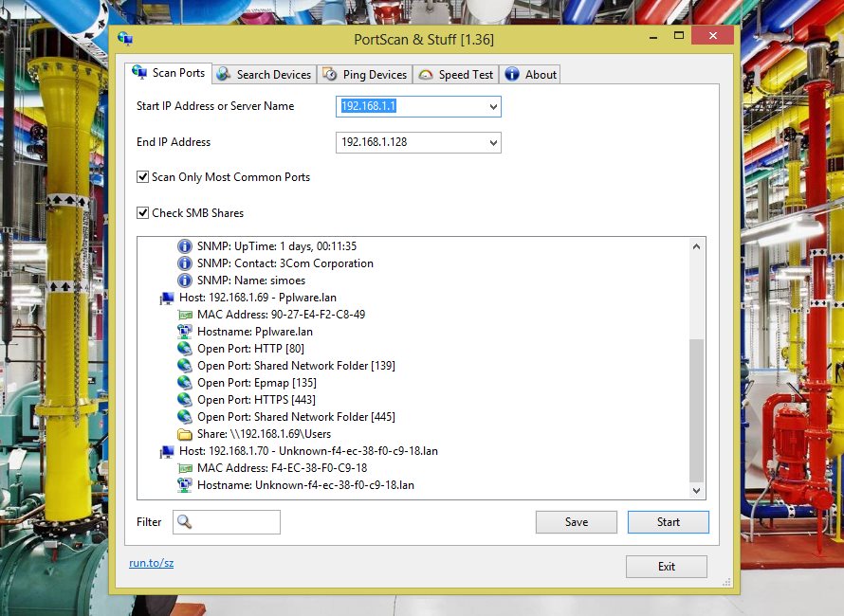Maximize the PortScan window
The image size is (844, 616).
(x=679, y=35)
